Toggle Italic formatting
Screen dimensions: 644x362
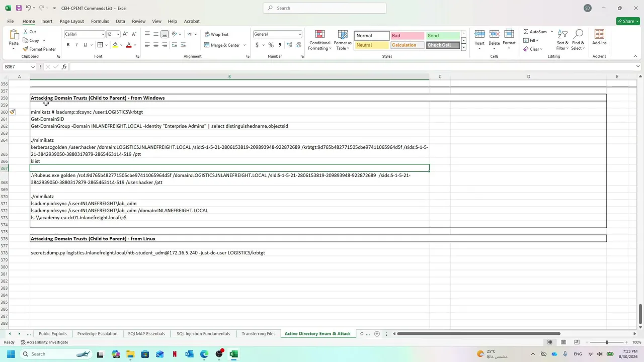coord(76,45)
